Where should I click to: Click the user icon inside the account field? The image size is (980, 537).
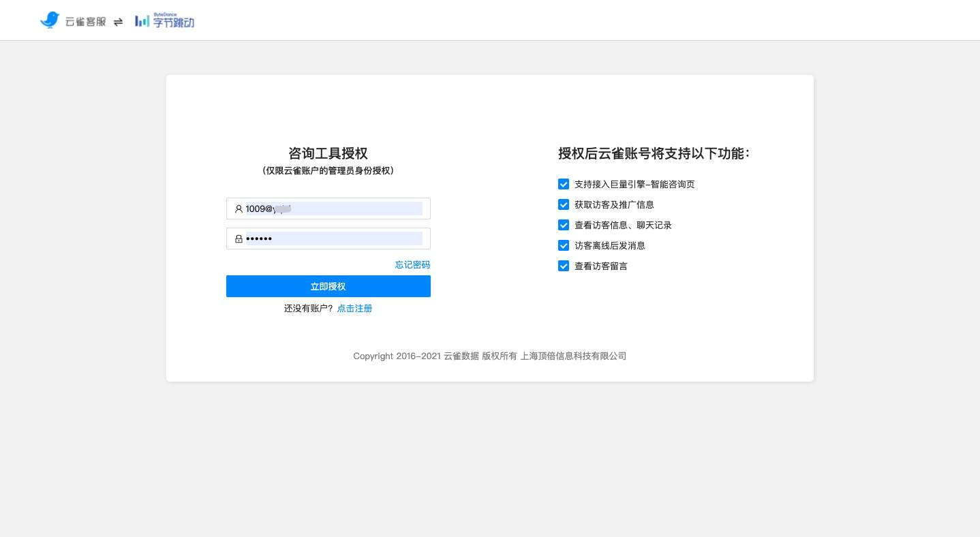[239, 209]
